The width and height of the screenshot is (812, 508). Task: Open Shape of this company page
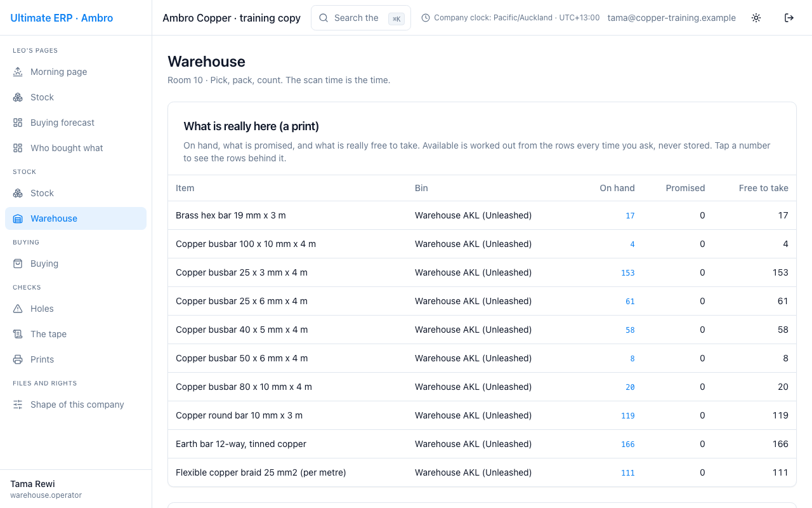pyautogui.click(x=75, y=404)
